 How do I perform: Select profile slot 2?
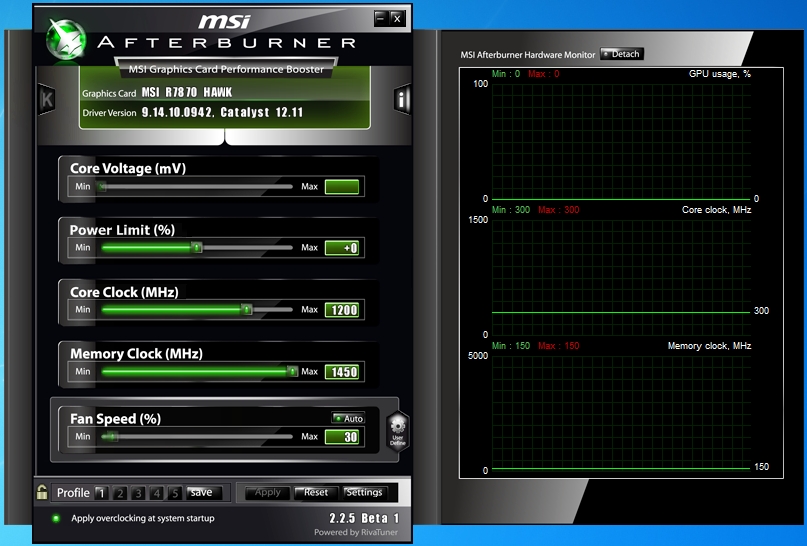tap(119, 493)
